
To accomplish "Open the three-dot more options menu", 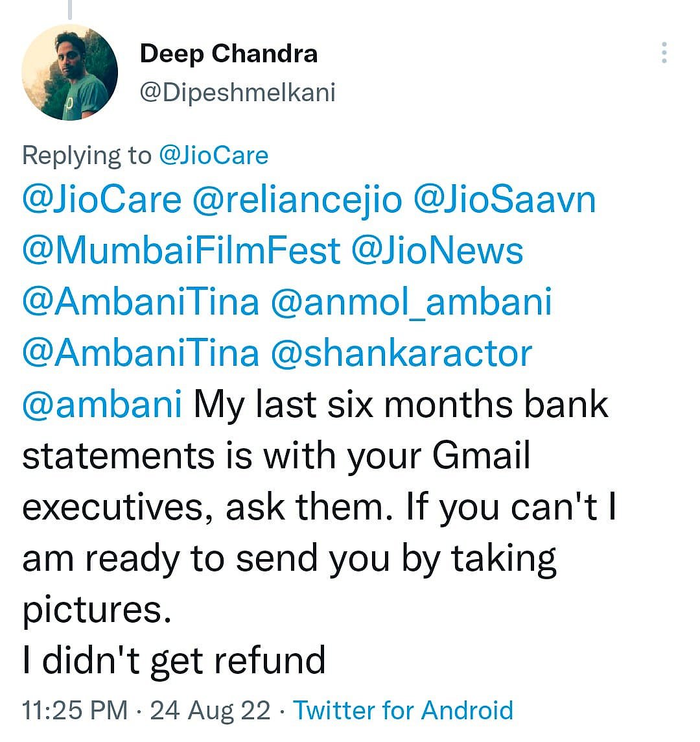I will click(x=664, y=53).
